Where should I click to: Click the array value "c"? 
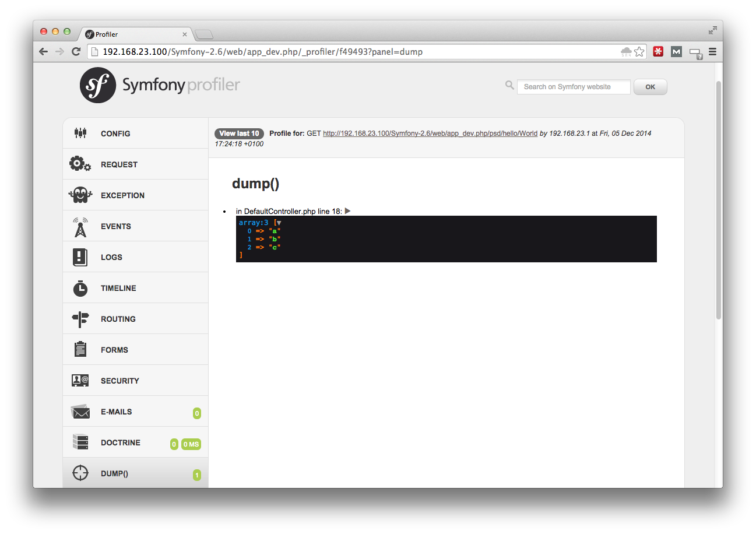coord(275,247)
